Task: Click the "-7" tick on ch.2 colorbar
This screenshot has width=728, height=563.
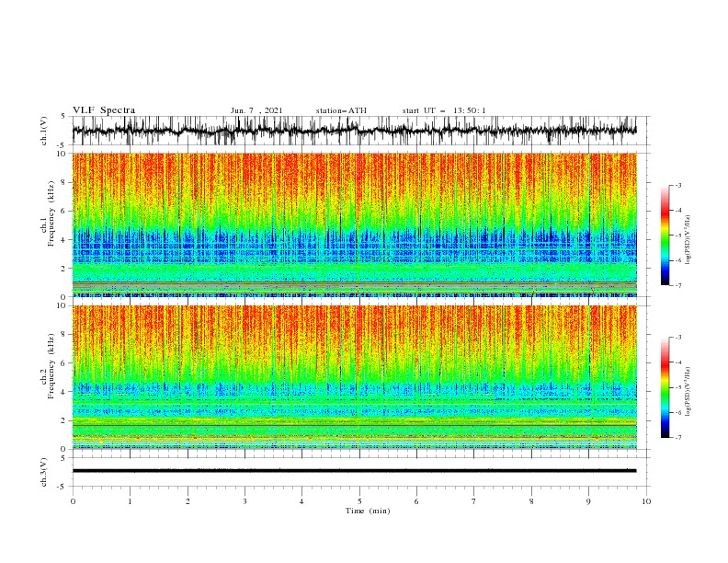Action: pos(677,438)
